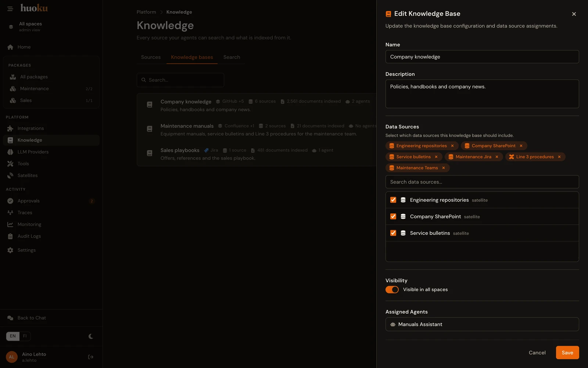The height and width of the screenshot is (368, 588).
Task: Click the Name input field
Action: [482, 57]
